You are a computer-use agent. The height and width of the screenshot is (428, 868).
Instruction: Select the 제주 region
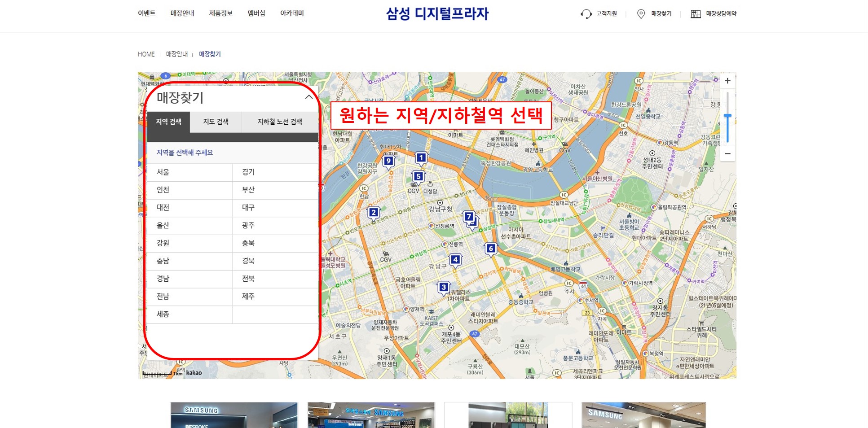275,297
